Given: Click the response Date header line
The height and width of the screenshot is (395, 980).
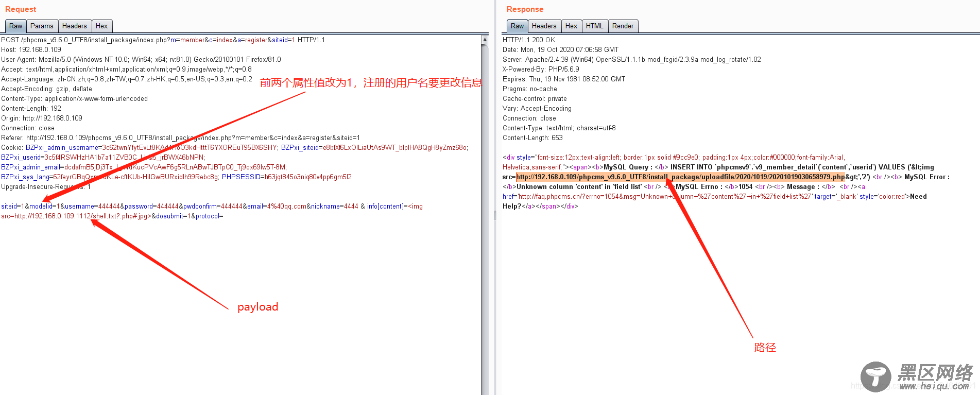Looking at the screenshot, I should point(560,49).
